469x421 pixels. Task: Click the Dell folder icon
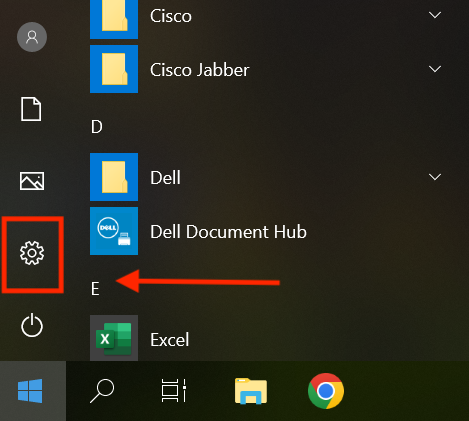click(114, 177)
